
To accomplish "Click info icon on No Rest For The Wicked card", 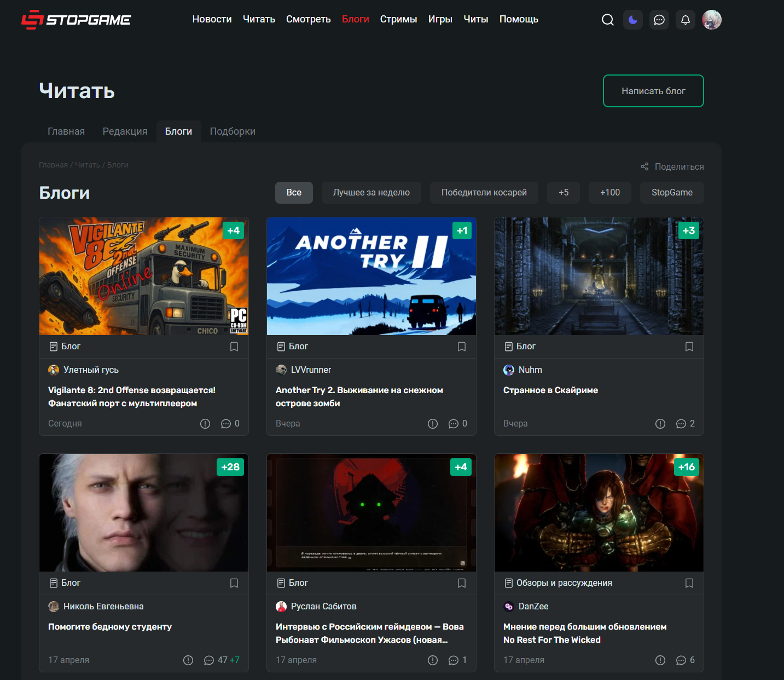I will pyautogui.click(x=660, y=660).
